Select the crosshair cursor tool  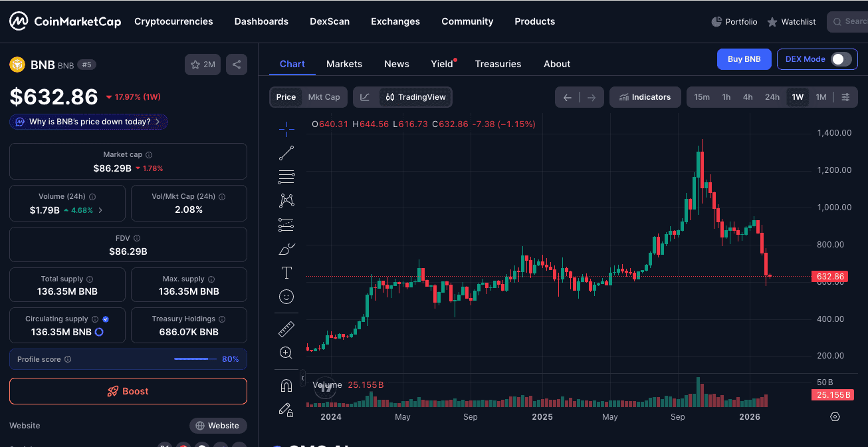(x=286, y=127)
